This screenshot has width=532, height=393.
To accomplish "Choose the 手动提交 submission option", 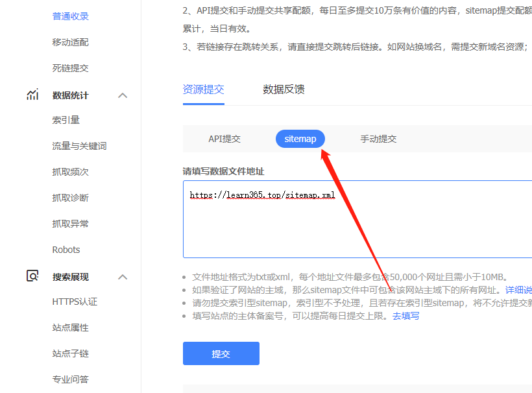I will (378, 139).
